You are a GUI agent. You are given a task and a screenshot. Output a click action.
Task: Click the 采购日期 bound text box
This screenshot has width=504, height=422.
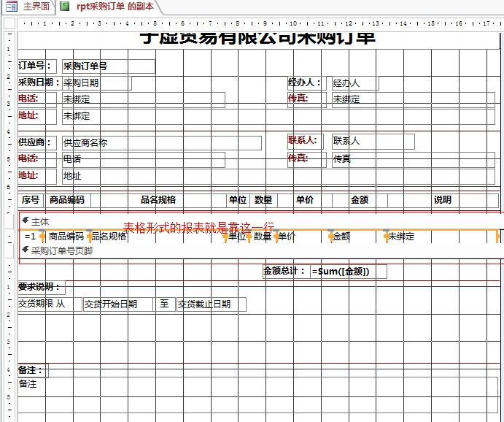97,83
